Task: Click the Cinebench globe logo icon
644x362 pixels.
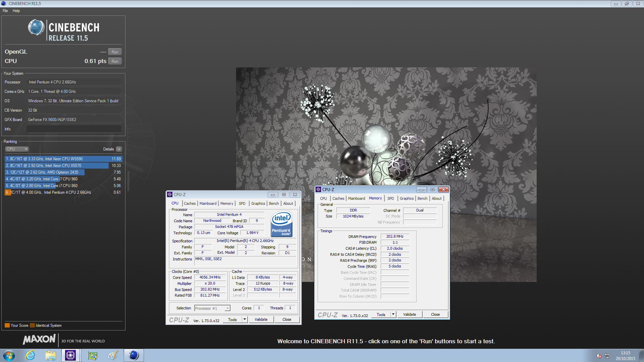Action: tap(36, 28)
